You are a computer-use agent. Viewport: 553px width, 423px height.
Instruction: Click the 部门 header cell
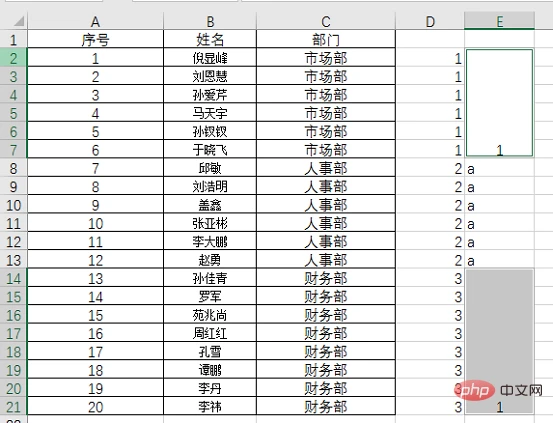pyautogui.click(x=326, y=40)
